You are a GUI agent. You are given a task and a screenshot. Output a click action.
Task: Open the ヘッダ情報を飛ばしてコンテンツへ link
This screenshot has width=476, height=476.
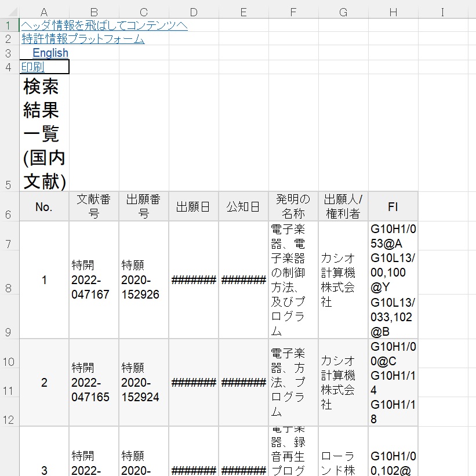click(104, 25)
